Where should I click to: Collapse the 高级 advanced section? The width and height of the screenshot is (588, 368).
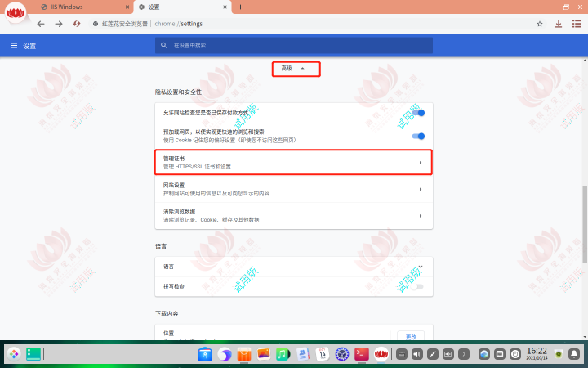[x=296, y=69]
